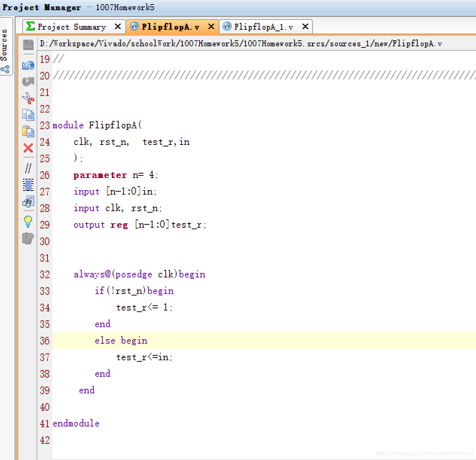The height and width of the screenshot is (460, 476).
Task: Click the highlighted 'else begin' line
Action: (x=121, y=341)
